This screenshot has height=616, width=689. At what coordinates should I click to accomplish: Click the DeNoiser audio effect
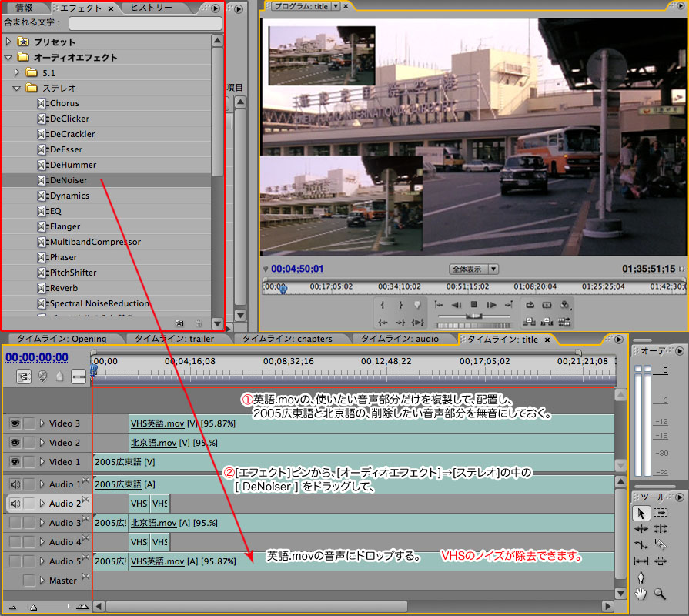point(68,180)
